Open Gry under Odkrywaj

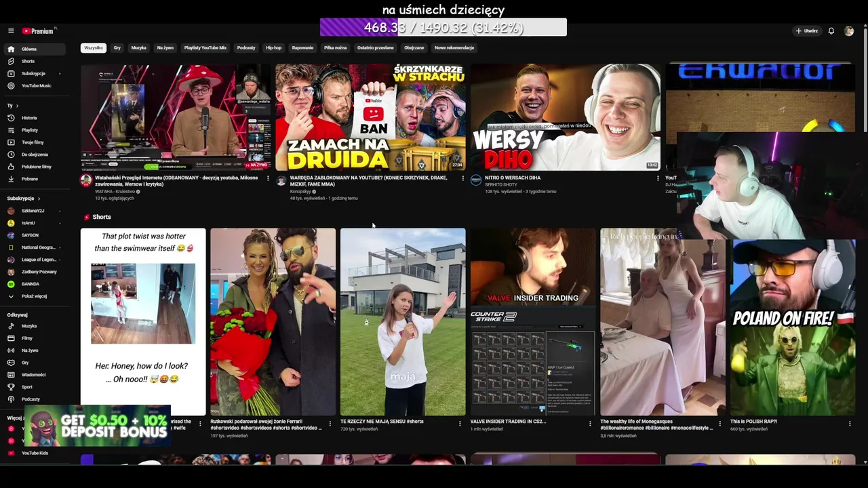tap(36, 363)
